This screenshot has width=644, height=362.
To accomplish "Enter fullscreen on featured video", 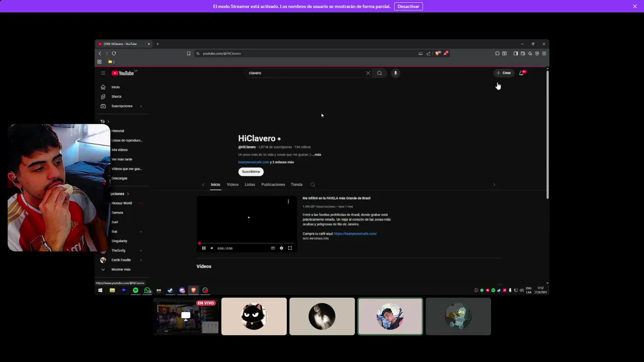I will point(290,248).
